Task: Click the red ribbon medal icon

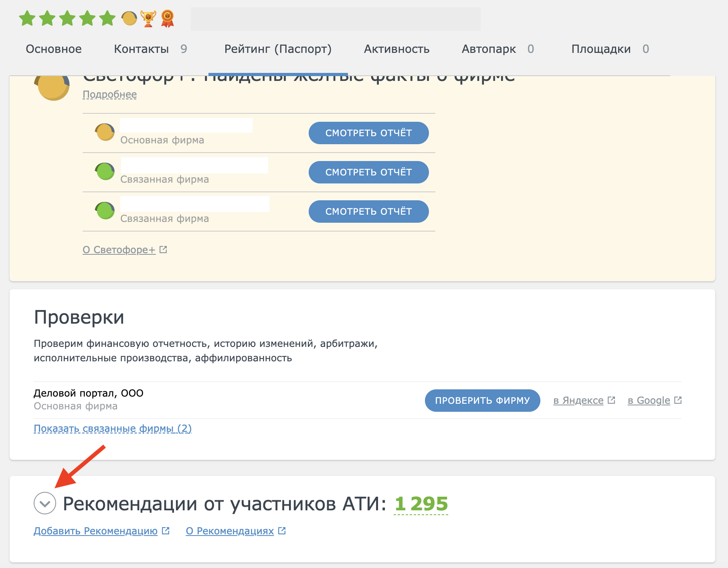Action: coord(168,19)
